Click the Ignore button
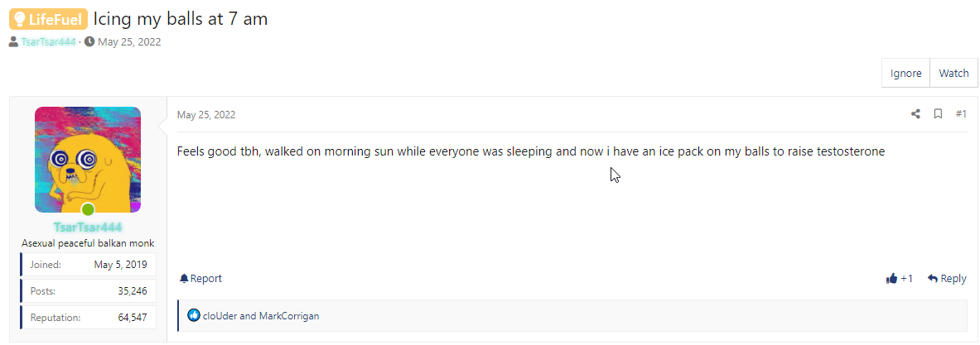Viewport: 980px width, 345px height. [905, 73]
